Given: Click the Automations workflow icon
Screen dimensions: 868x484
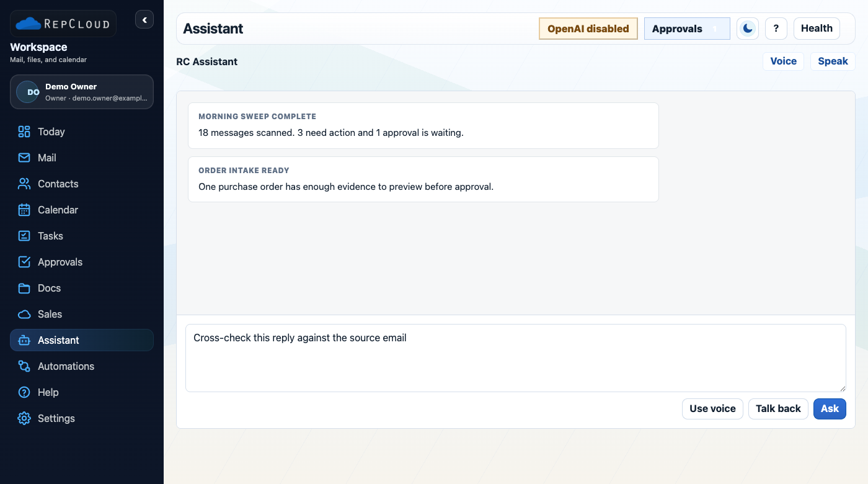Looking at the screenshot, I should coord(24,366).
